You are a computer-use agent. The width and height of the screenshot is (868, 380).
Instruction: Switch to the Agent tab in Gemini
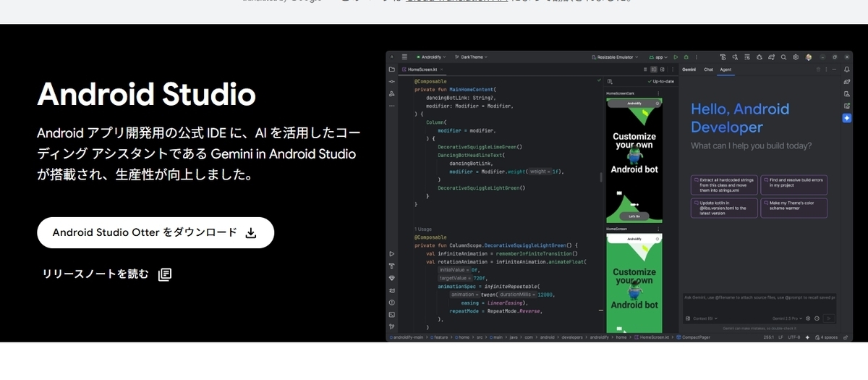(726, 69)
